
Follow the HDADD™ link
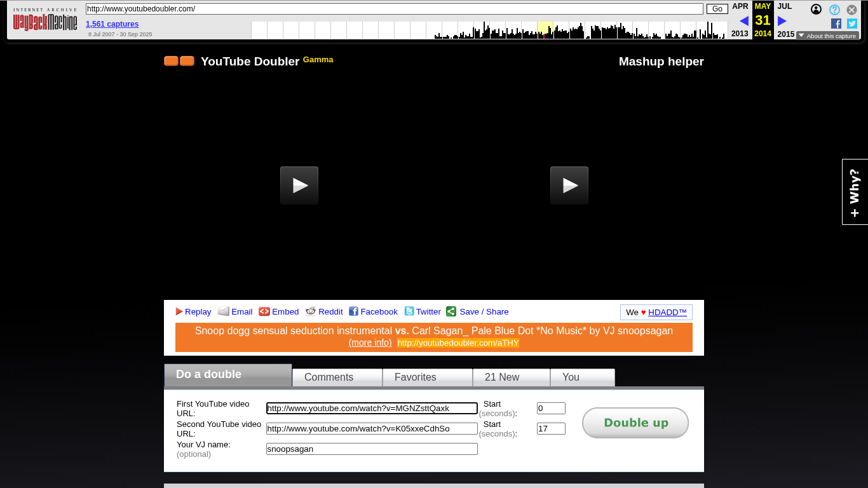coord(667,312)
